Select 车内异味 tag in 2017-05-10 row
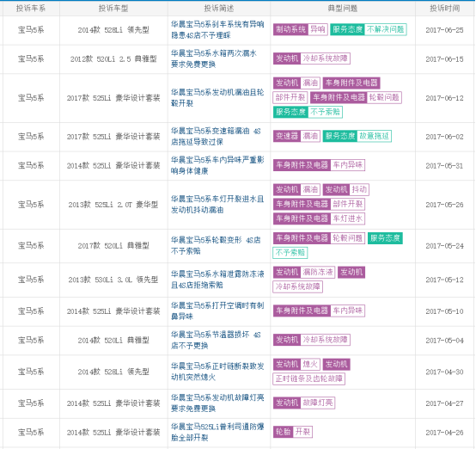 pyautogui.click(x=348, y=311)
